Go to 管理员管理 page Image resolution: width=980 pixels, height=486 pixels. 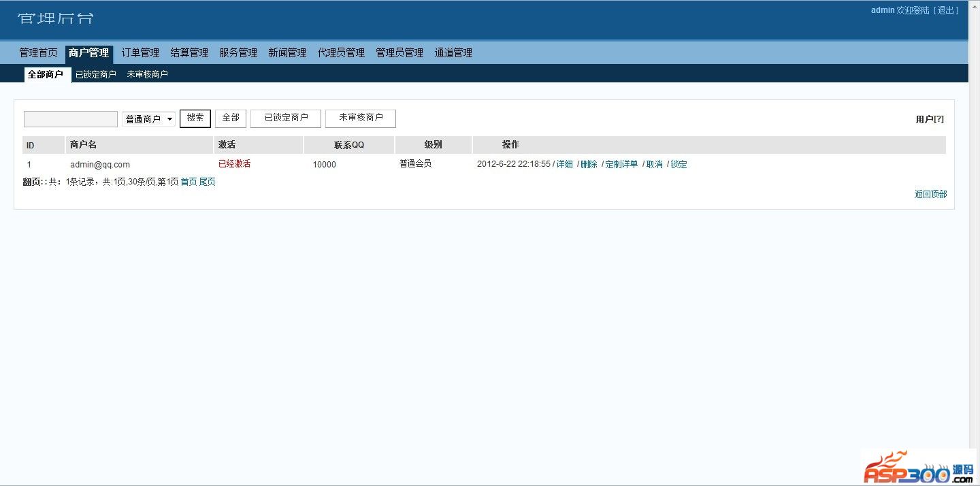point(399,52)
